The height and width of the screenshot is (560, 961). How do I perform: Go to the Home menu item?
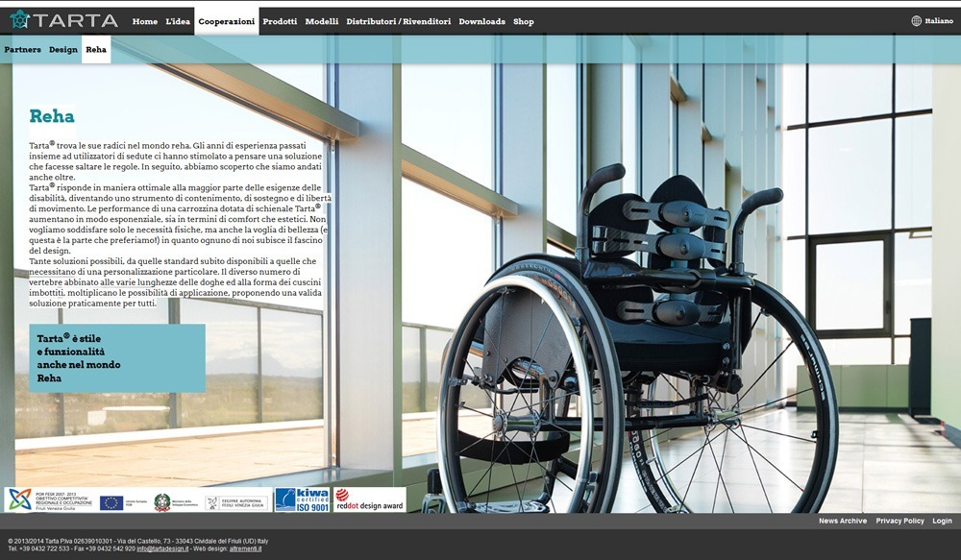click(145, 21)
